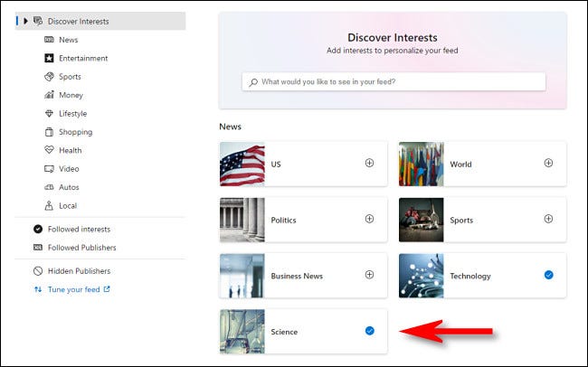Open Followed interests section
The width and height of the screenshot is (588, 367).
pyautogui.click(x=80, y=229)
